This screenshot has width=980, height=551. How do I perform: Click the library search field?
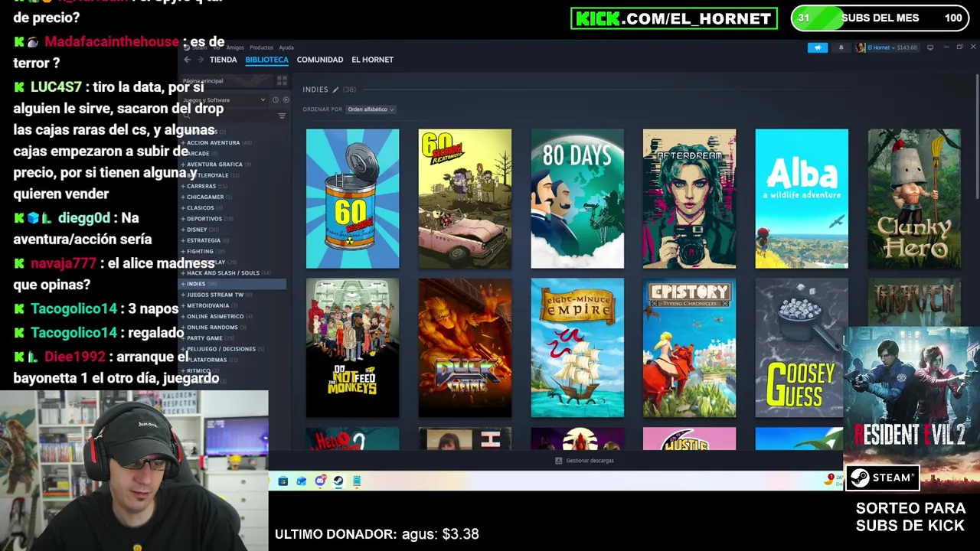(x=228, y=116)
